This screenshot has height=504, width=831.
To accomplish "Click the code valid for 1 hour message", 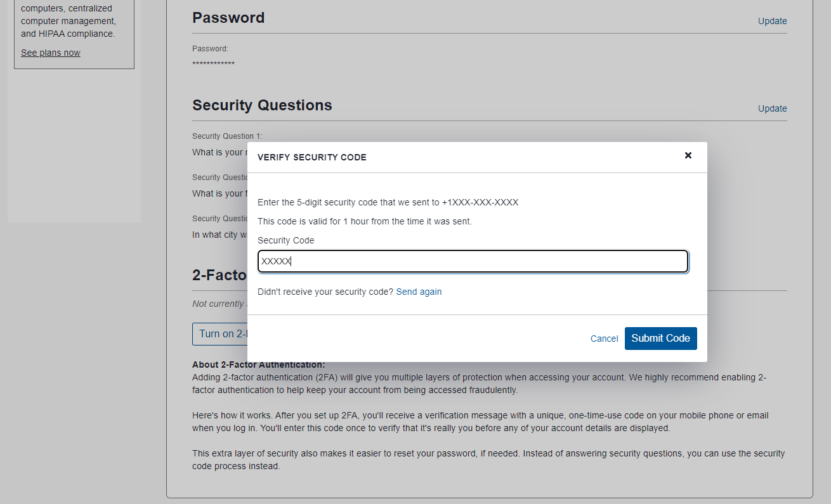I will (x=365, y=221).
